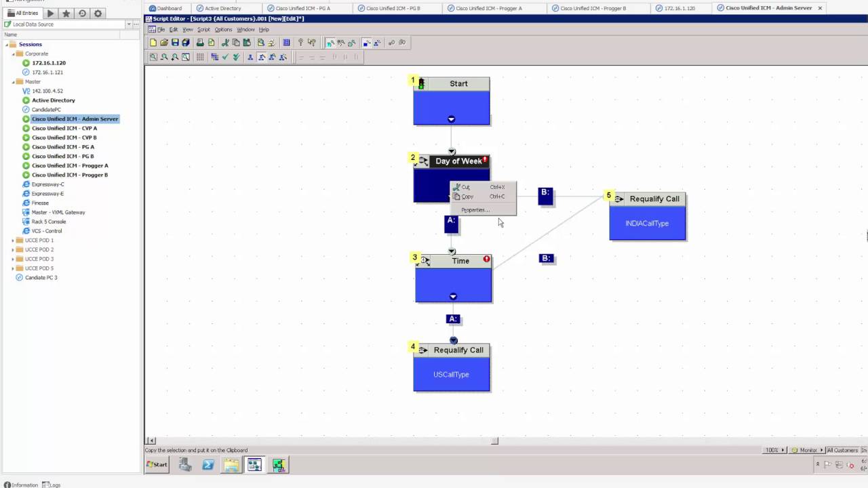This screenshot has width=868, height=488.
Task: Switch to the Dashboard tab
Action: [169, 8]
